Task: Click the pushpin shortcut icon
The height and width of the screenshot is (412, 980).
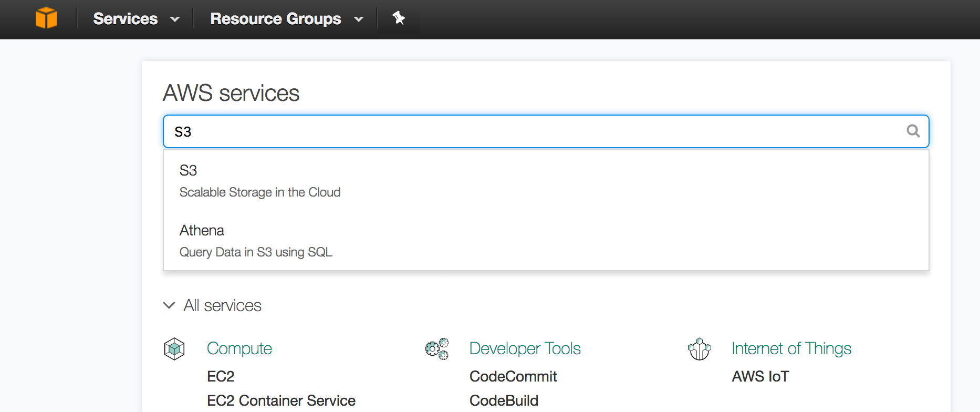Action: [x=399, y=18]
